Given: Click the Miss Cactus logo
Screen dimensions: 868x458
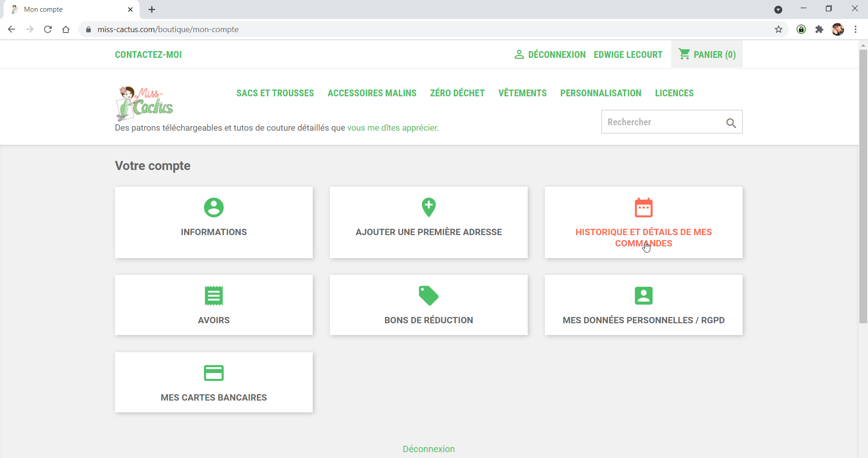Looking at the screenshot, I should (145, 104).
